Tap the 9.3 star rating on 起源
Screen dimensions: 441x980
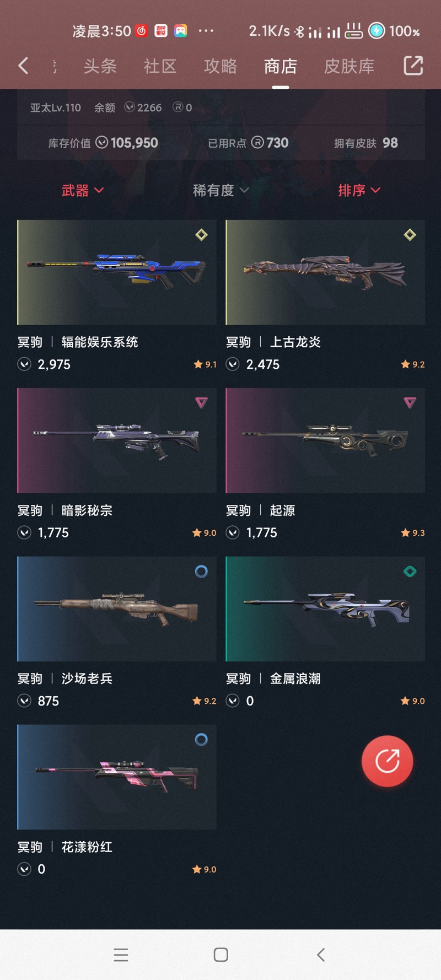413,533
